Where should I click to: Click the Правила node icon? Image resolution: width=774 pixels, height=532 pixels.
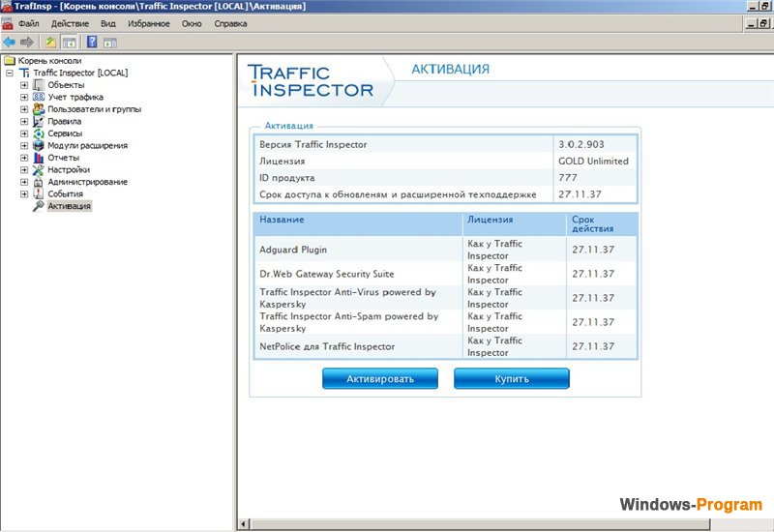pos(39,121)
